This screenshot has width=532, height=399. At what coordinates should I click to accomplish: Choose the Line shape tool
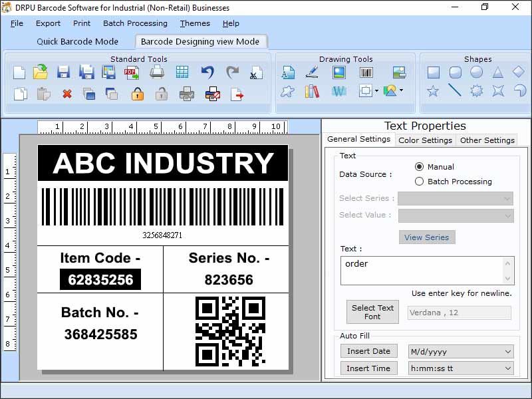click(454, 91)
